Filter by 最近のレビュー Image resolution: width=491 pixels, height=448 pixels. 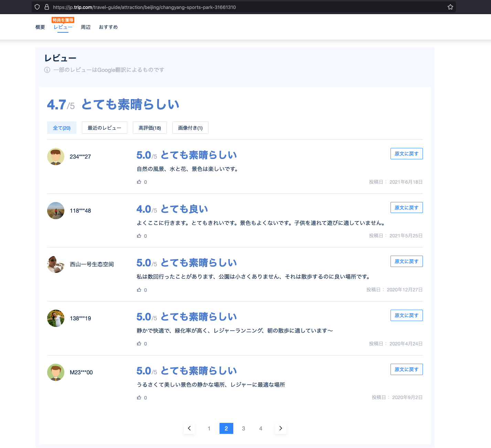click(x=104, y=128)
